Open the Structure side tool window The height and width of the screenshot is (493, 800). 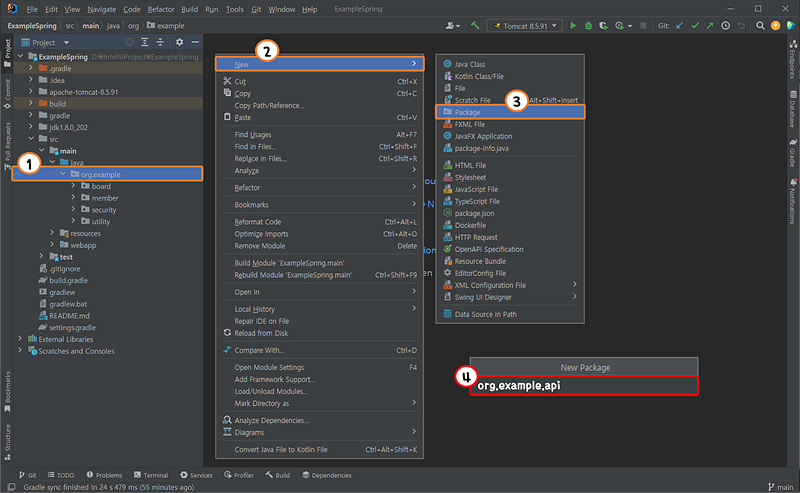(7, 442)
